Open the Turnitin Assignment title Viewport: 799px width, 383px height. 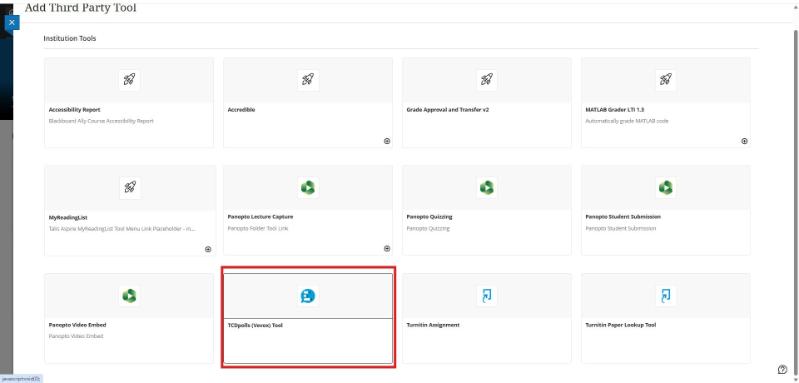(x=433, y=325)
